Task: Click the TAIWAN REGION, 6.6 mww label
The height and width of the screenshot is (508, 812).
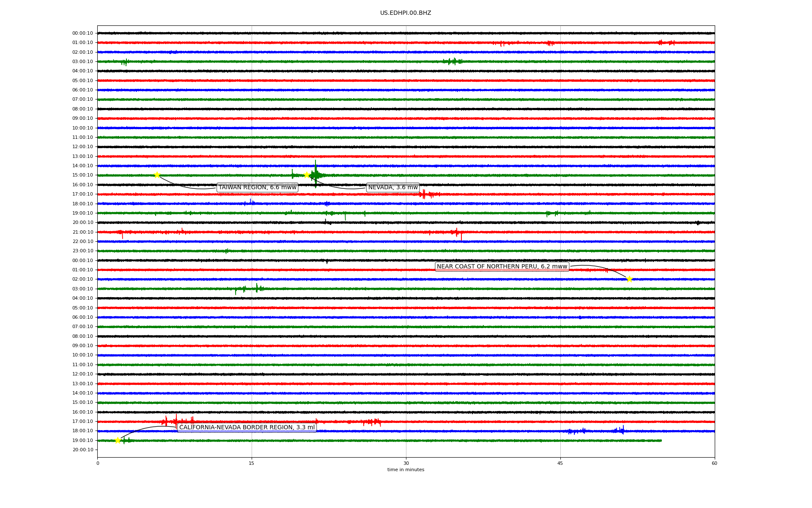Action: pyautogui.click(x=257, y=188)
